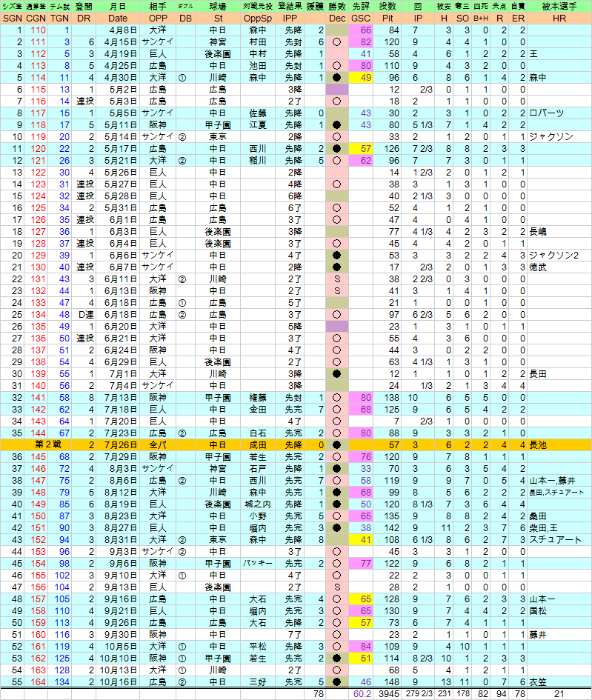Select the スチュアート cell in the 8月31日 row
This screenshot has height=700, width=592.
(x=559, y=540)
